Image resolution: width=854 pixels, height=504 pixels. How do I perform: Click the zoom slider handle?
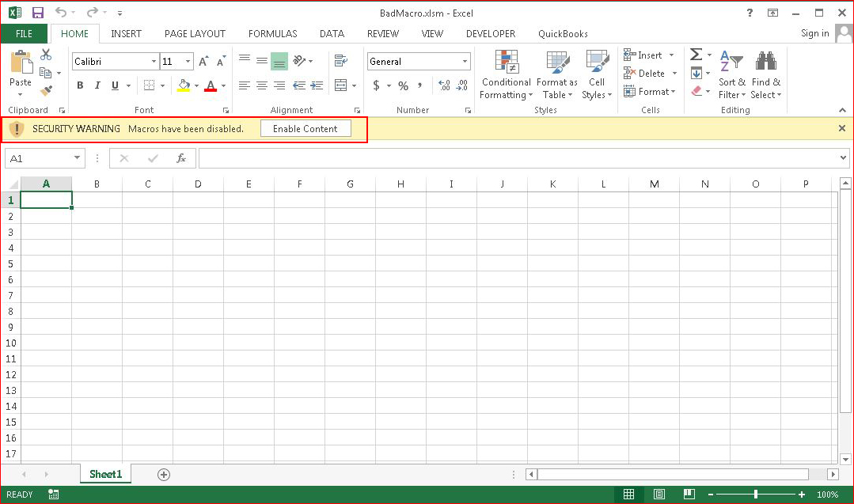(x=755, y=495)
